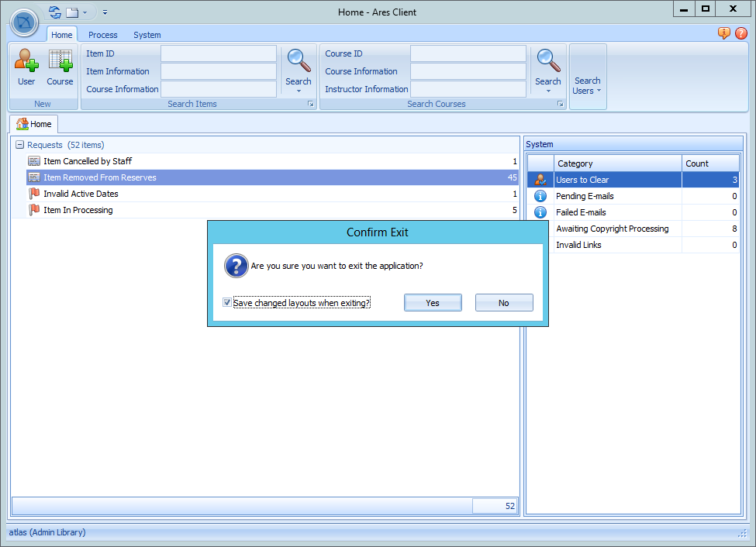Click inside the Item ID input field

tap(218, 53)
